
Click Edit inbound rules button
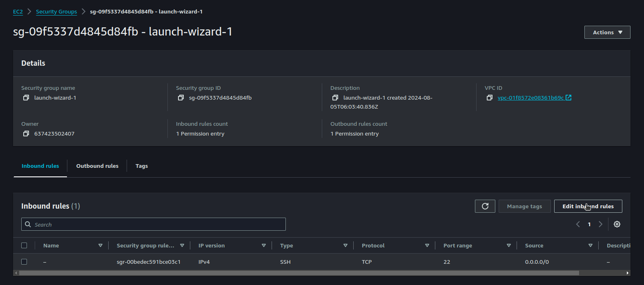tap(588, 206)
